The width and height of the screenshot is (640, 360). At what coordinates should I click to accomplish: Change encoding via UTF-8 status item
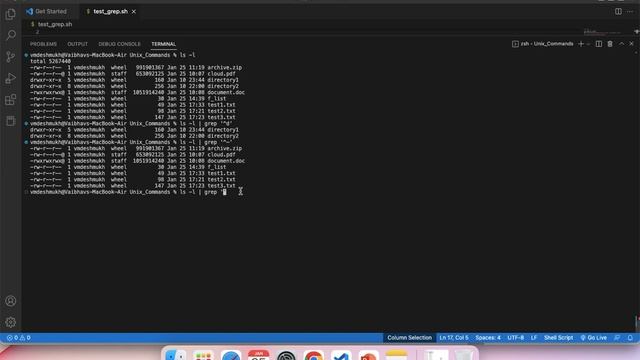tap(516, 338)
